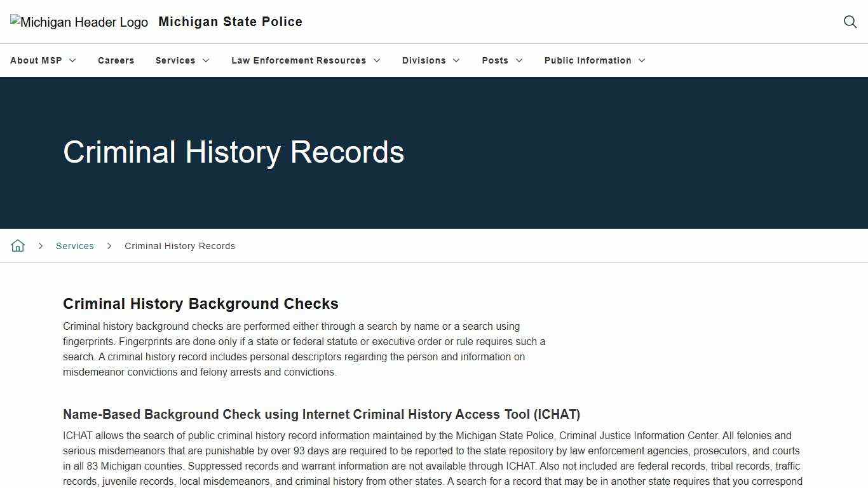Expand the Public Information dropdown
868x488 pixels.
point(641,60)
